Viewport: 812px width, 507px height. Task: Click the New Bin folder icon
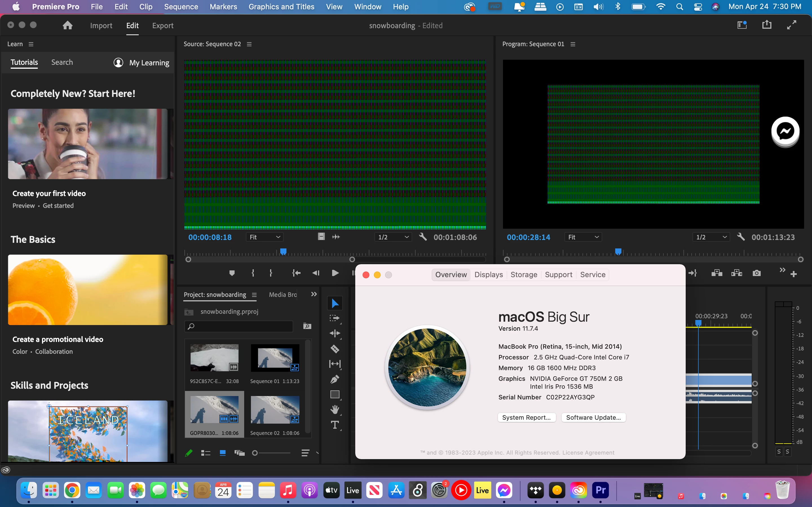coord(307,326)
